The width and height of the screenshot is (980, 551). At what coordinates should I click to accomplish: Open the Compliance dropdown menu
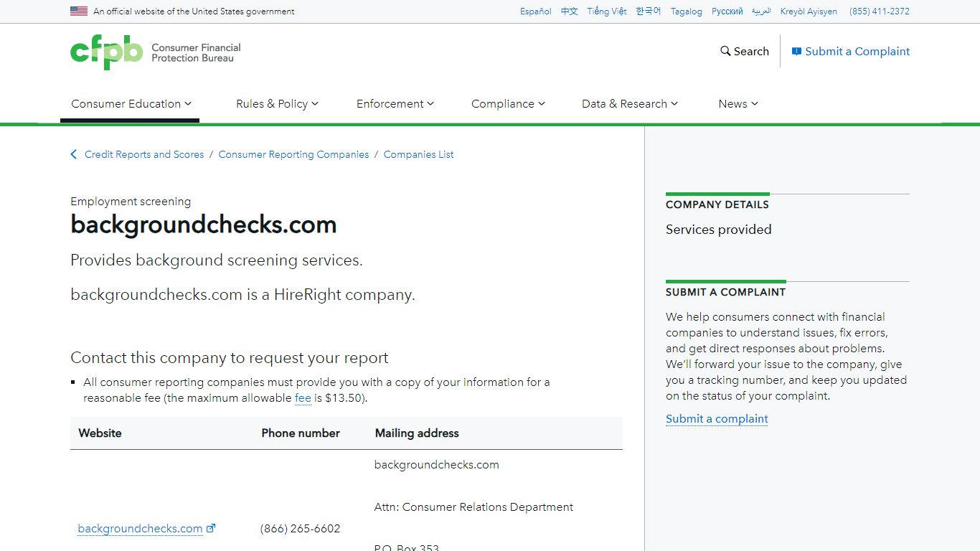click(508, 103)
